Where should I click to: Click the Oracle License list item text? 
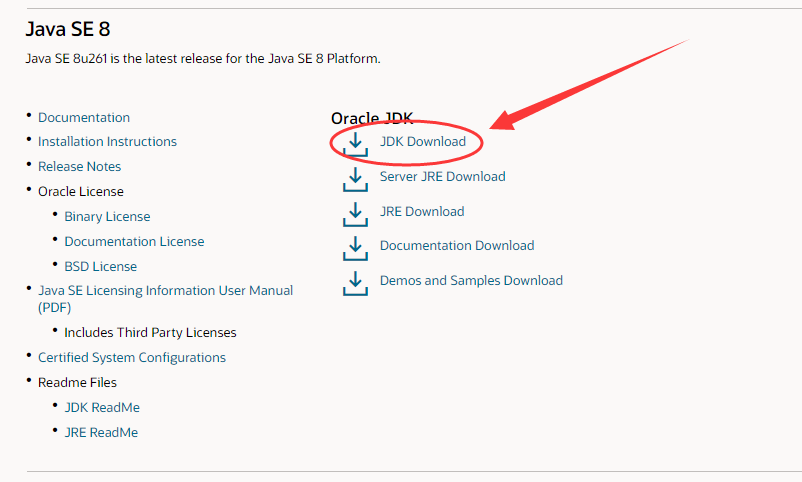[x=81, y=192]
